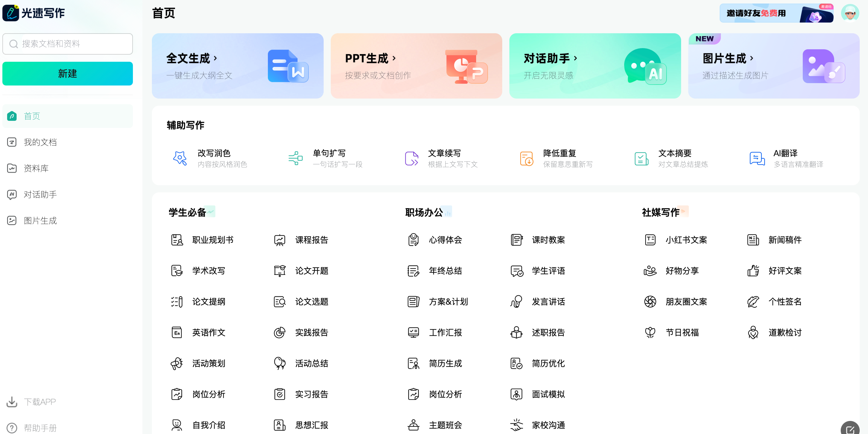Viewport: 868px width, 434px height.
Task: Open the 道歉检讨 apology letter template
Action: click(785, 332)
